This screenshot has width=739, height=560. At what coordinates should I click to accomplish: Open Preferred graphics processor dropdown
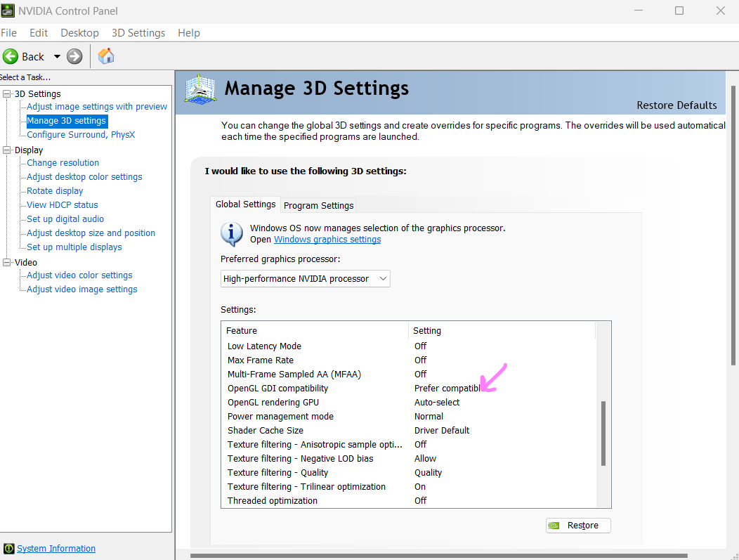(x=305, y=278)
